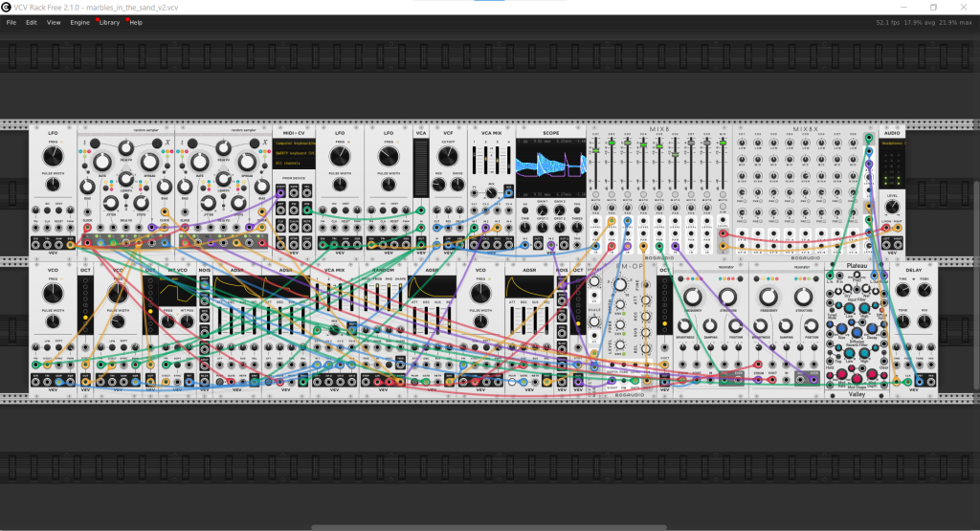Screen dimensions: 980x531
Task: Toggle the leftmost LFO's INV button
Action: (x=47, y=210)
